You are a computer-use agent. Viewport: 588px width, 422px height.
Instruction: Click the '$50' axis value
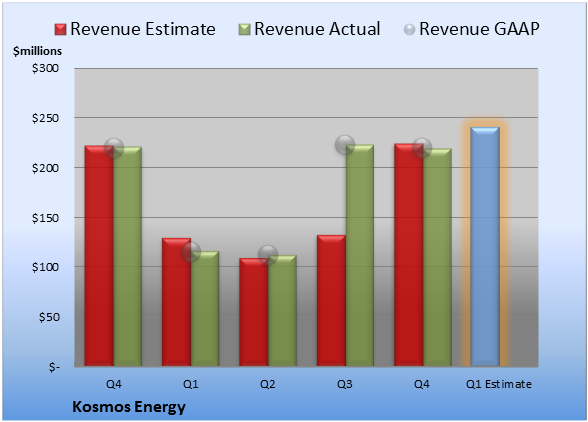(x=49, y=317)
